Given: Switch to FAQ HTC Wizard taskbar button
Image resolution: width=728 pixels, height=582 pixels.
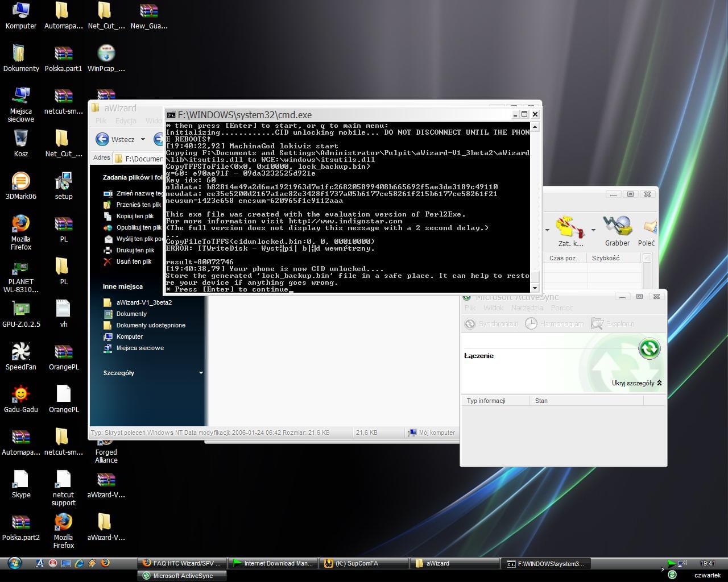Looking at the screenshot, I should click(181, 563).
